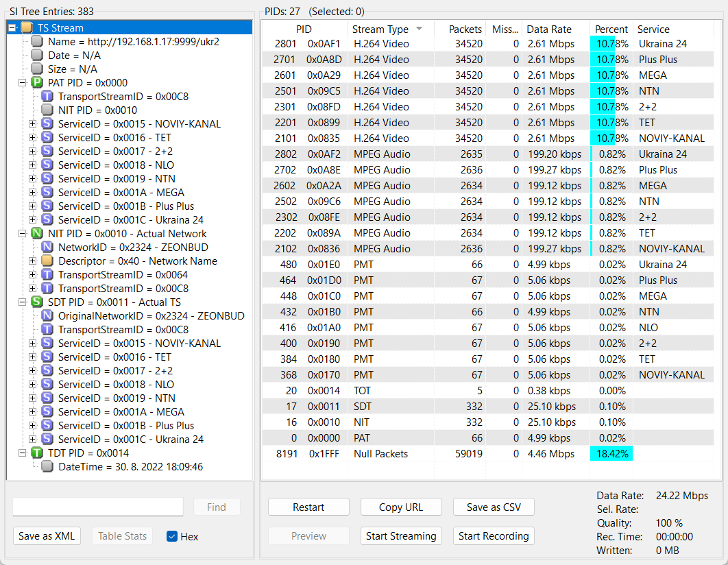Sort by the Data Rate column header

(x=556, y=29)
